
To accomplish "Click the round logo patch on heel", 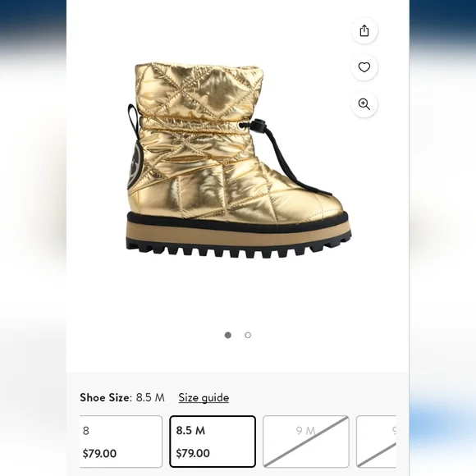I will coord(134,167).
